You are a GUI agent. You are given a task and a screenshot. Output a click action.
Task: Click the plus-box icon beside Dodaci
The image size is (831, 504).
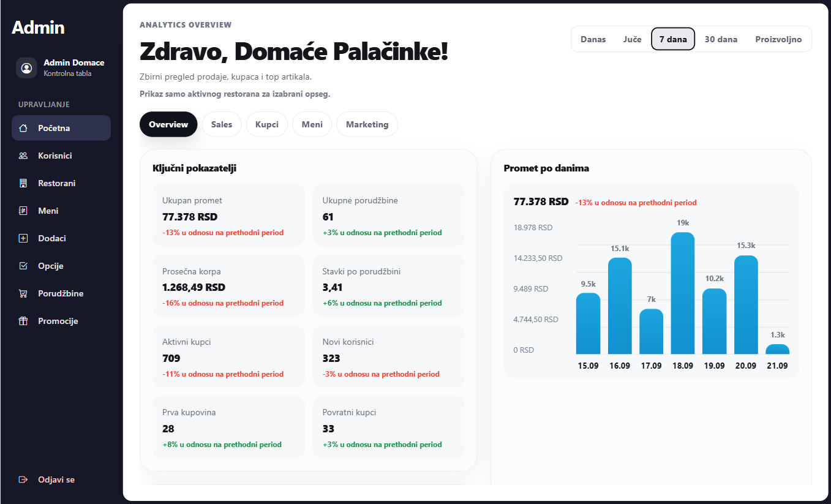coord(23,238)
